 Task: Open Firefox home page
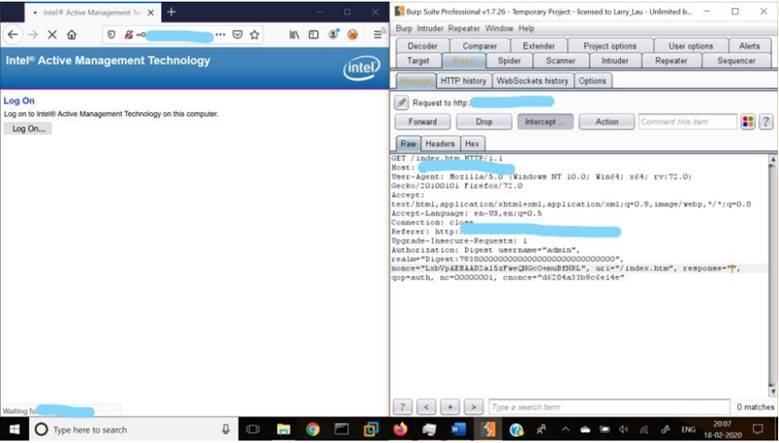pyautogui.click(x=72, y=34)
